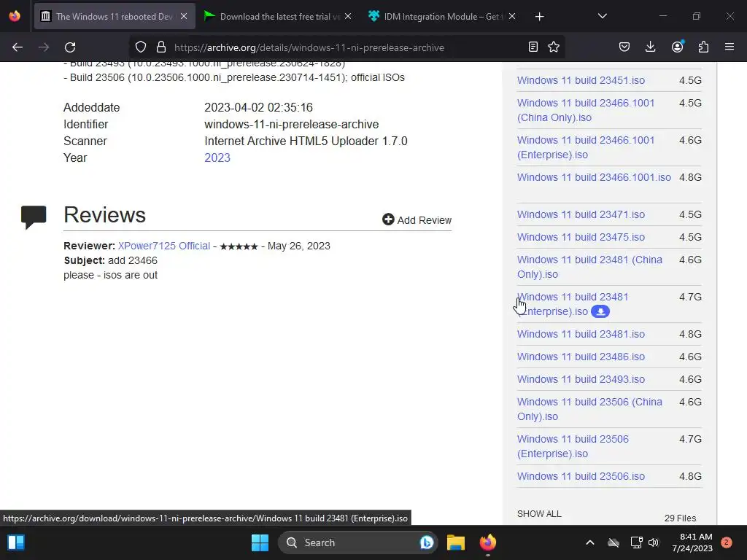Viewport: 747px width, 560px height.
Task: Download Windows 11 build 23475.iso
Action: (581, 237)
